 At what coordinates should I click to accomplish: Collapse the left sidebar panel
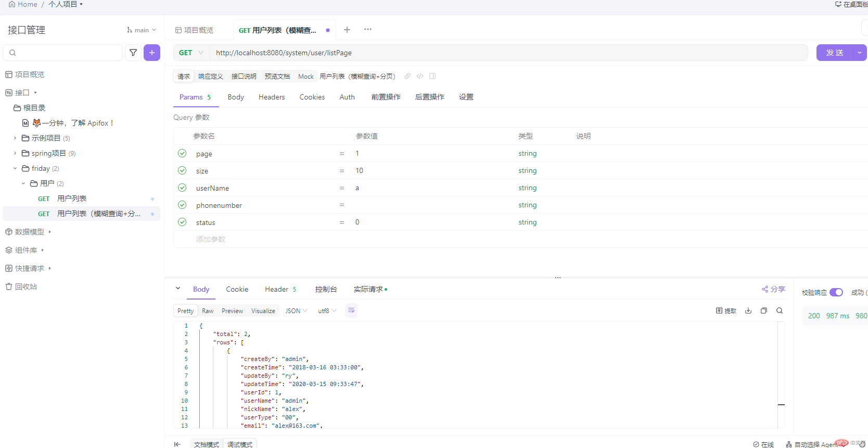(177, 444)
